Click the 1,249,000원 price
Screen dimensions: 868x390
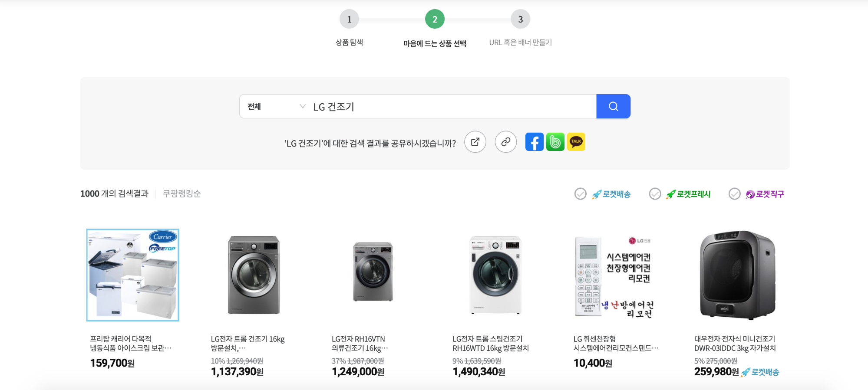tap(358, 372)
